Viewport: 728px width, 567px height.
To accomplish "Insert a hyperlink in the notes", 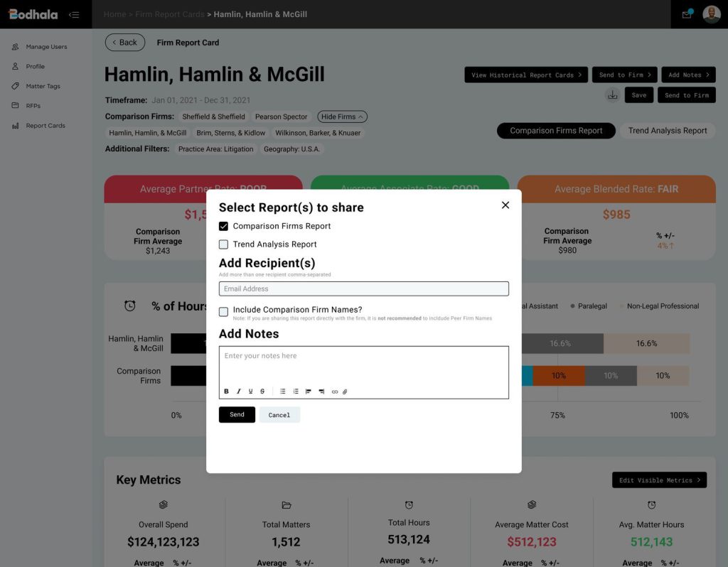I will pyautogui.click(x=335, y=392).
